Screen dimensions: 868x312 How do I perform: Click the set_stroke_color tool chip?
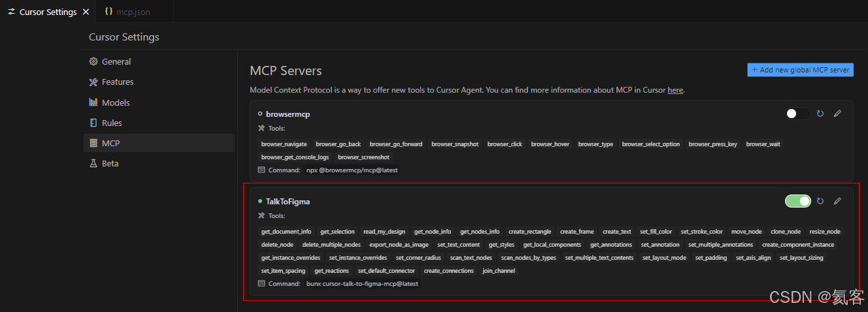click(x=702, y=232)
